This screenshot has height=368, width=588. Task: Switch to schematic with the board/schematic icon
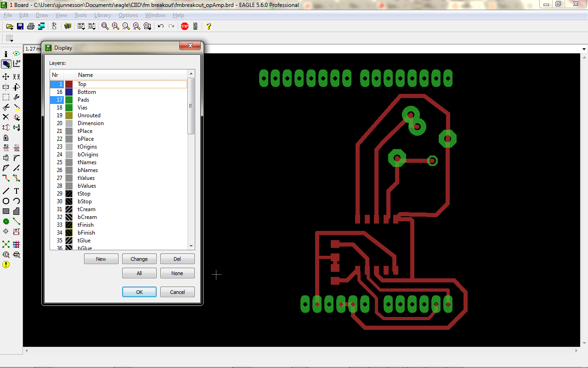click(x=54, y=26)
